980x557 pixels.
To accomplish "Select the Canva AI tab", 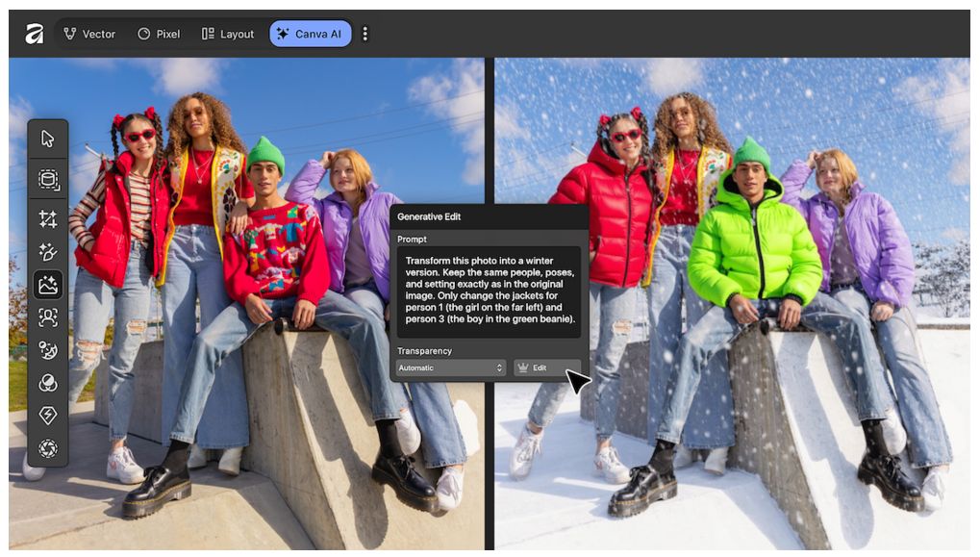I will click(x=310, y=34).
